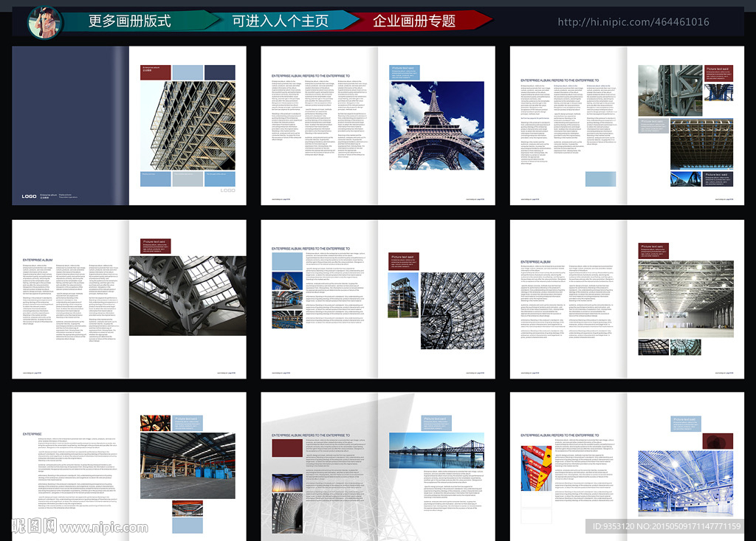Click the steel structure photo on the cover page
The image size is (756, 541).
click(x=188, y=125)
